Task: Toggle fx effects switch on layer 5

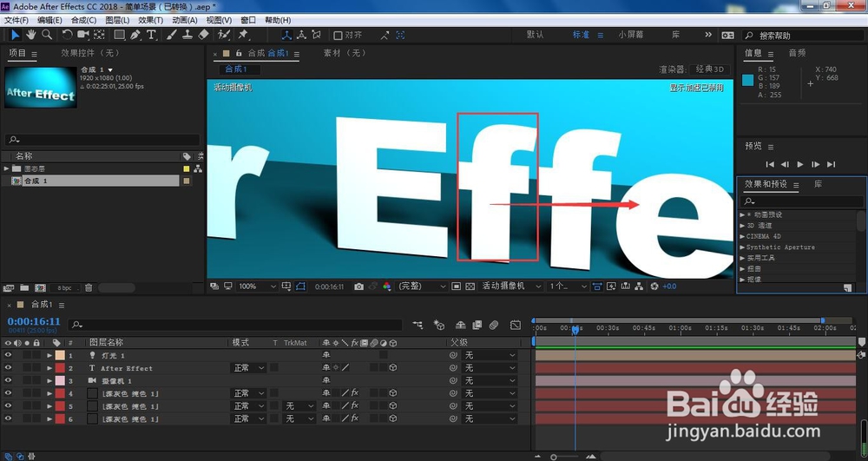Action: pyautogui.click(x=355, y=405)
